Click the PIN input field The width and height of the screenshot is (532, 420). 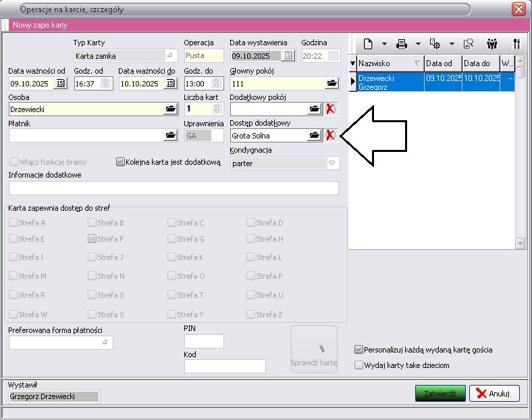[204, 341]
